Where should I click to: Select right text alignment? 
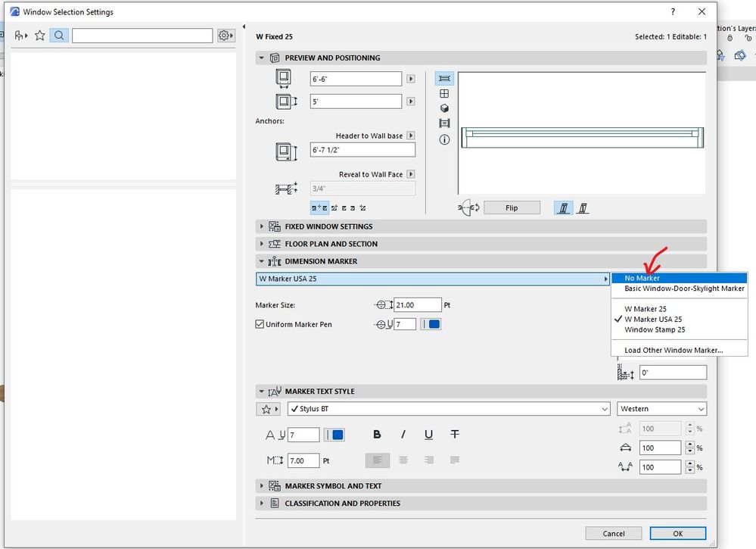[429, 460]
